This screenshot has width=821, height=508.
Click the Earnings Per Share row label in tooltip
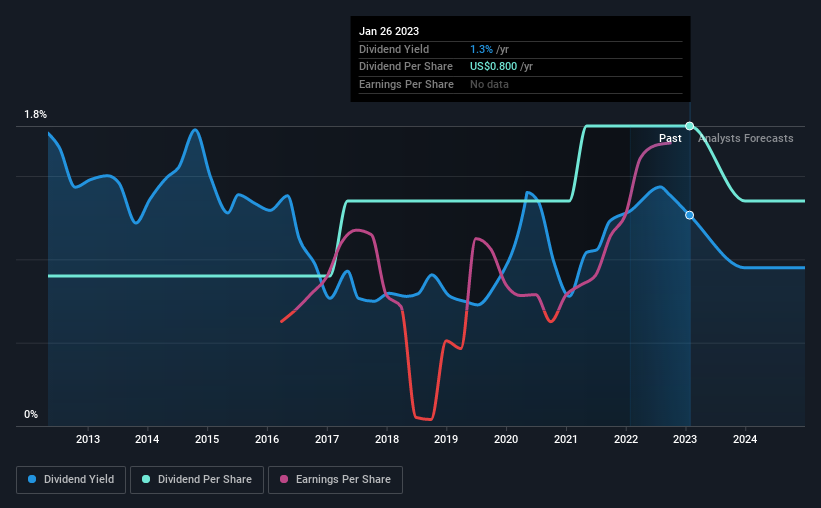[406, 84]
